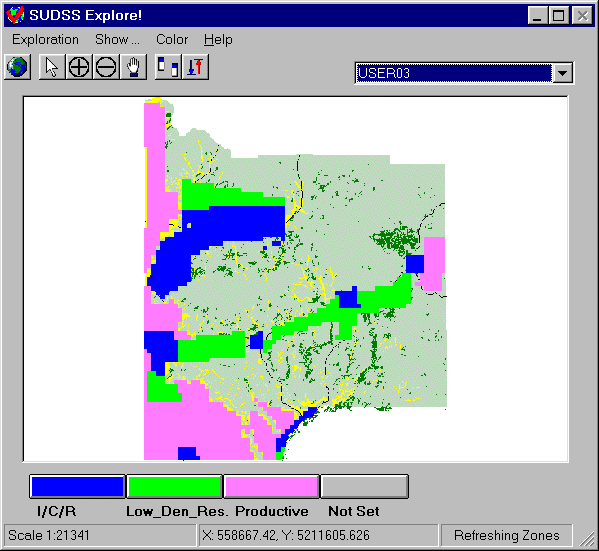Click the gray Not Set swatch

pyautogui.click(x=364, y=486)
